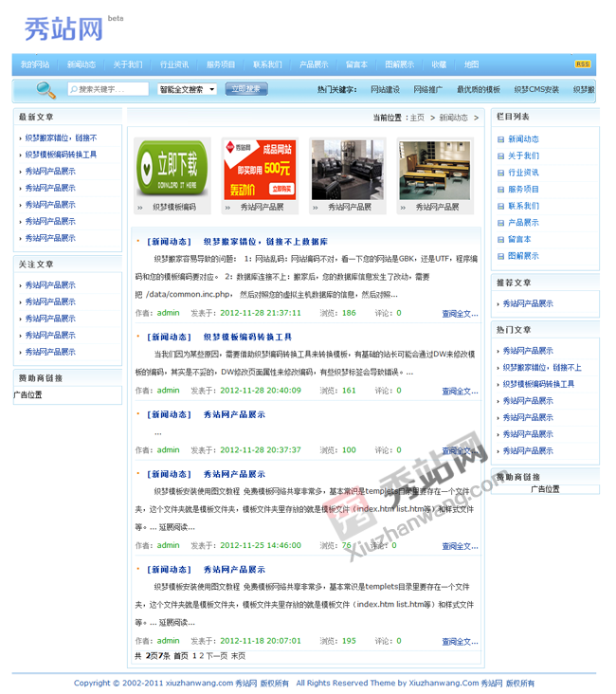Click the orange RSS feed icon
This screenshot has width=616, height=694.
tap(583, 64)
